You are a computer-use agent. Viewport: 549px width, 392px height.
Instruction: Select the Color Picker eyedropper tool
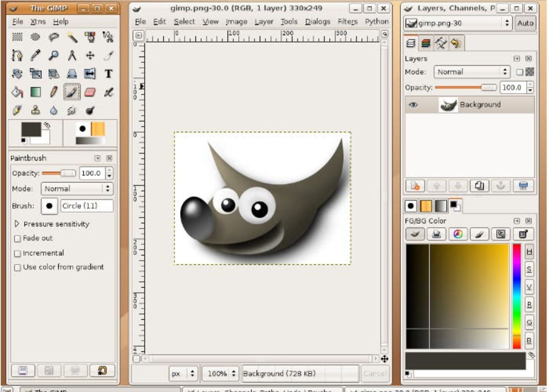point(35,56)
